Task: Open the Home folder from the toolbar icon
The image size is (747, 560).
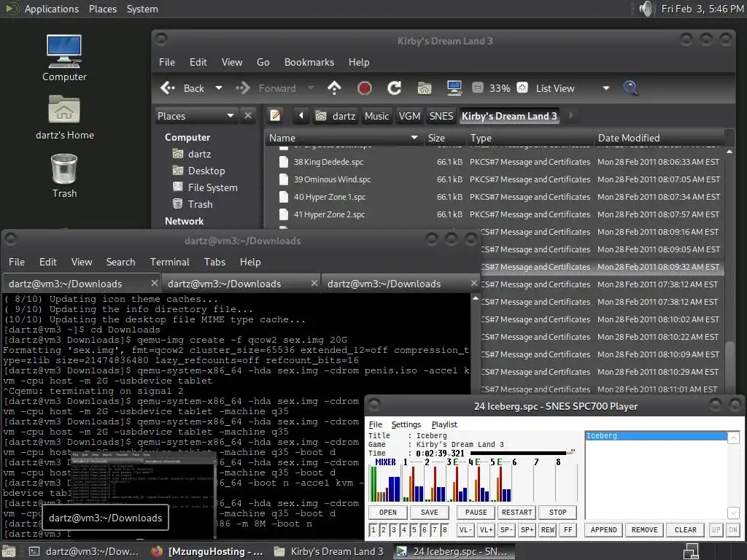Action: [x=424, y=88]
